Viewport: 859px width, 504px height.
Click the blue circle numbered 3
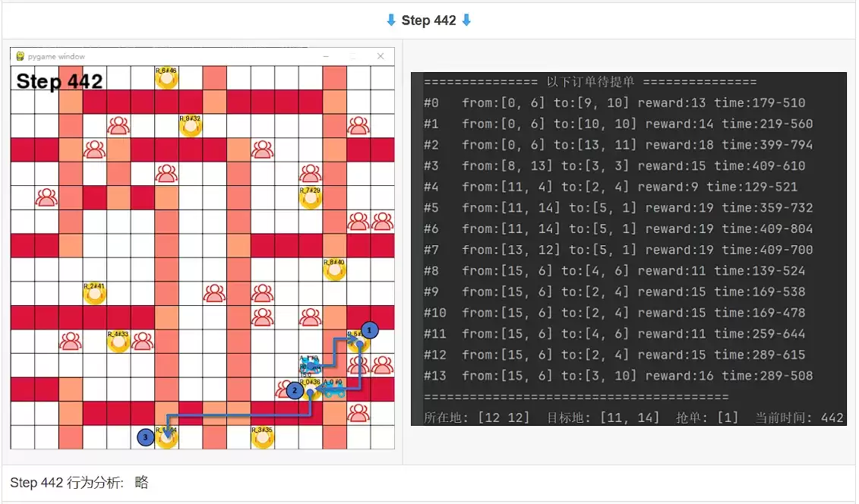pyautogui.click(x=145, y=437)
